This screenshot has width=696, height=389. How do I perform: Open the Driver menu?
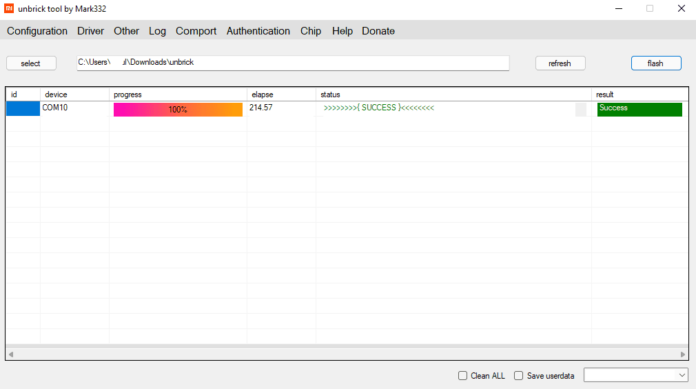(91, 31)
